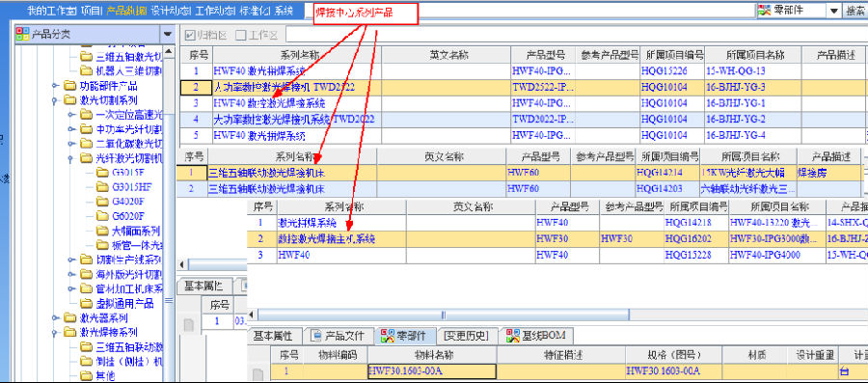
Task: Enable the 工作区 checkbox
Action: click(241, 35)
